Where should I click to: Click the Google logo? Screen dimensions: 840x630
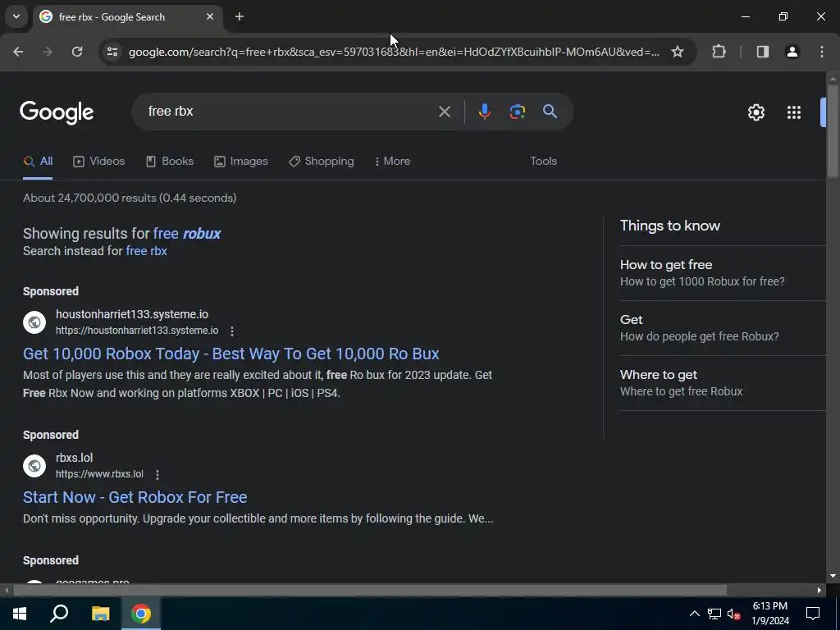point(57,112)
